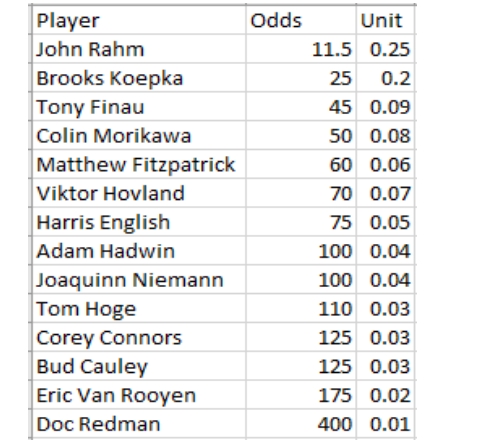Select the Unit header cell

point(385,20)
